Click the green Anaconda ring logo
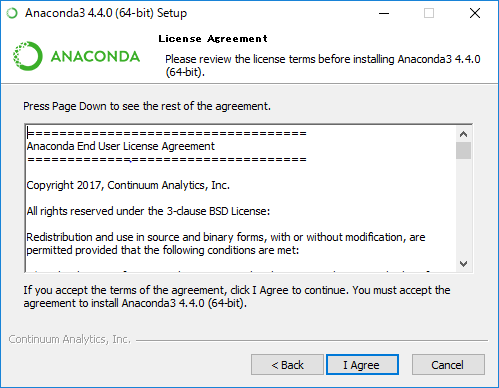Viewport: 499px width, 388px height. pyautogui.click(x=28, y=56)
